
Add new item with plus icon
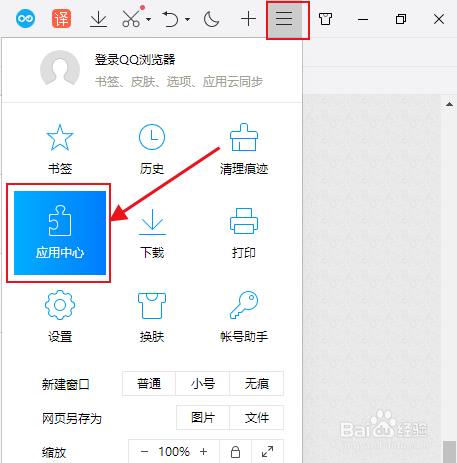coord(248,19)
